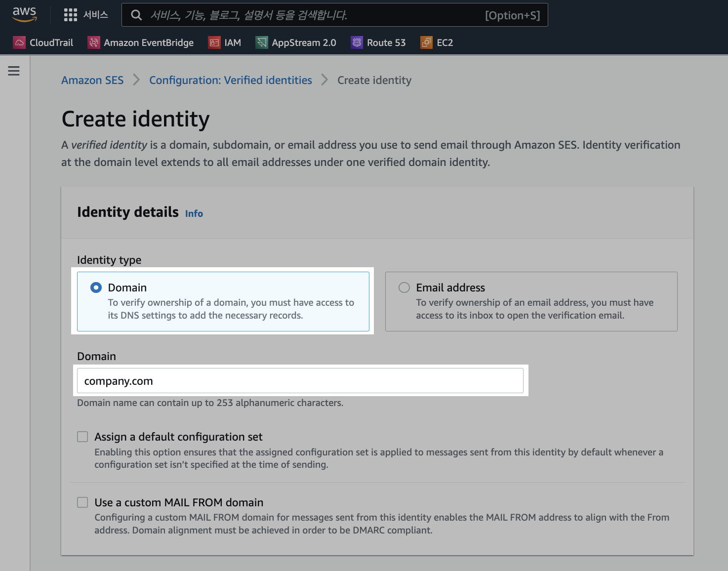Enable Assign a default configuration set
728x571 pixels.
82,437
